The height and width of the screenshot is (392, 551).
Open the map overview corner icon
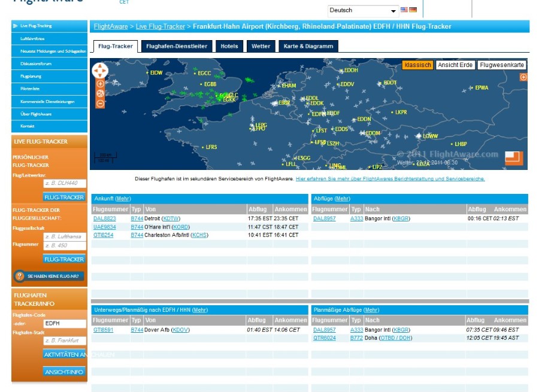tap(513, 158)
